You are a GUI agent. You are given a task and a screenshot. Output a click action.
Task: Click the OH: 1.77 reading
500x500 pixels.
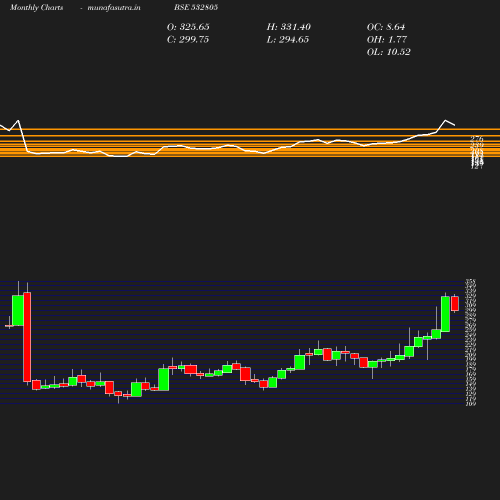pos(387,40)
